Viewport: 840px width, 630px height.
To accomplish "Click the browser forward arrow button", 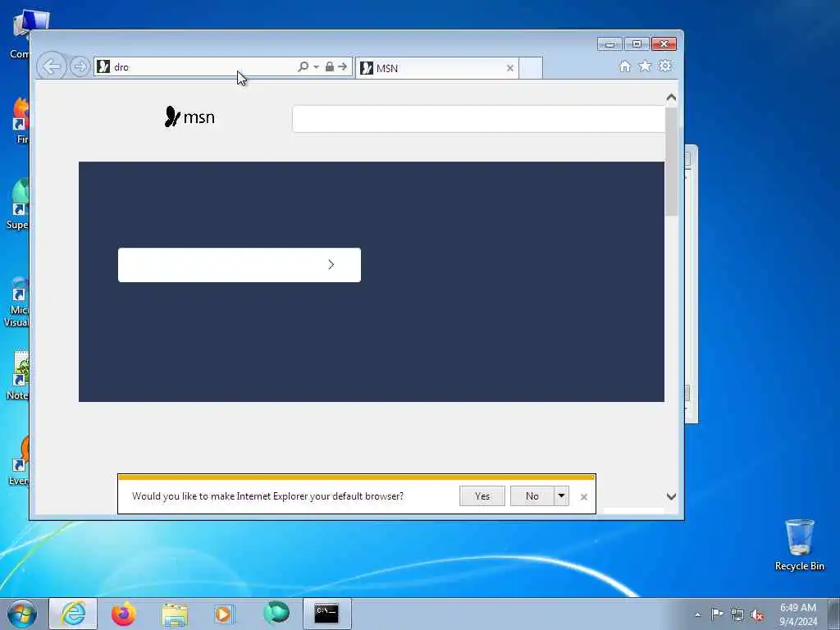I will [x=80, y=67].
